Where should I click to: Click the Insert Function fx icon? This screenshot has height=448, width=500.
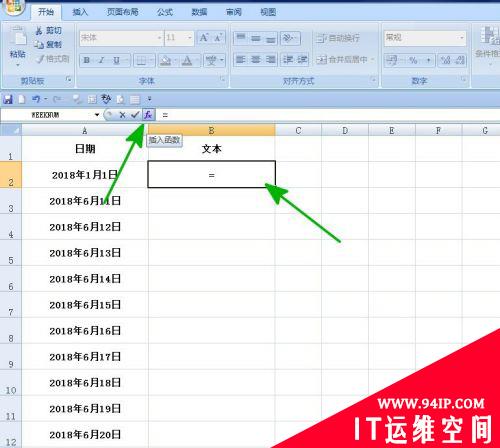148,115
